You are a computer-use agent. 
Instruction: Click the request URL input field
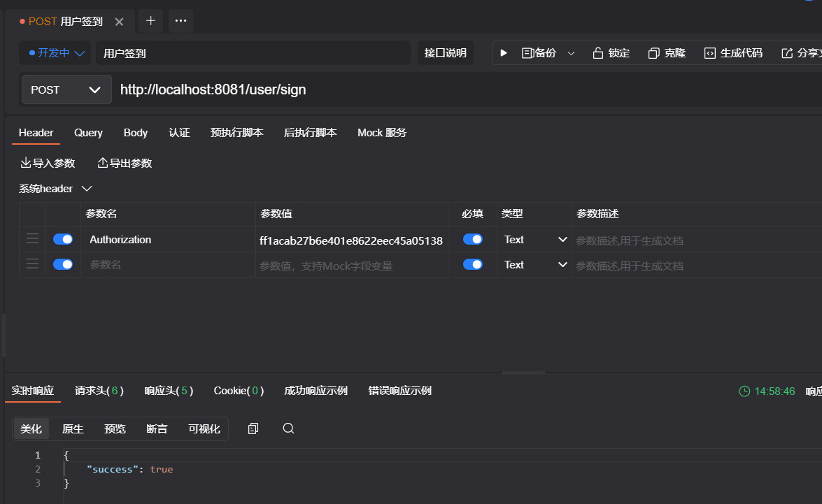click(420, 89)
